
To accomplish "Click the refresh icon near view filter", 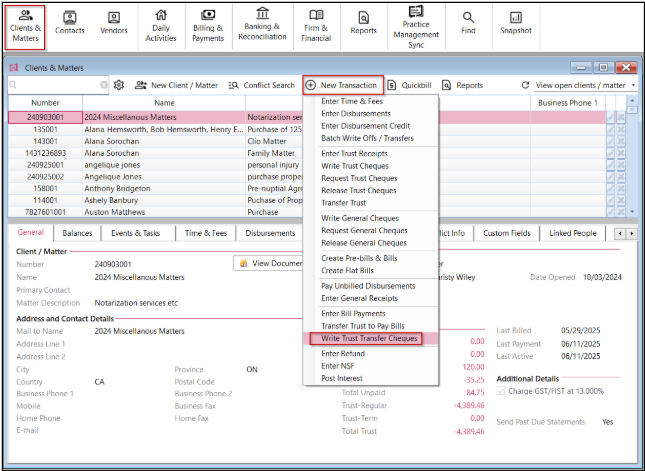I will (x=525, y=85).
